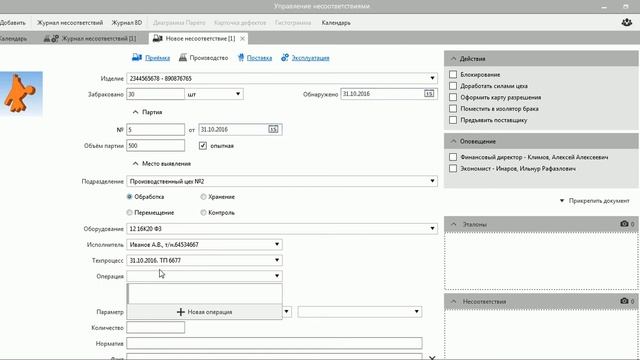Collapse the Партия section
The height and width of the screenshot is (360, 640).
tap(136, 112)
